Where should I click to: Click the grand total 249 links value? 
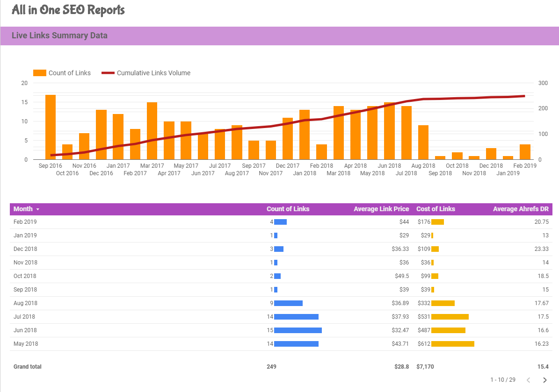point(271,367)
